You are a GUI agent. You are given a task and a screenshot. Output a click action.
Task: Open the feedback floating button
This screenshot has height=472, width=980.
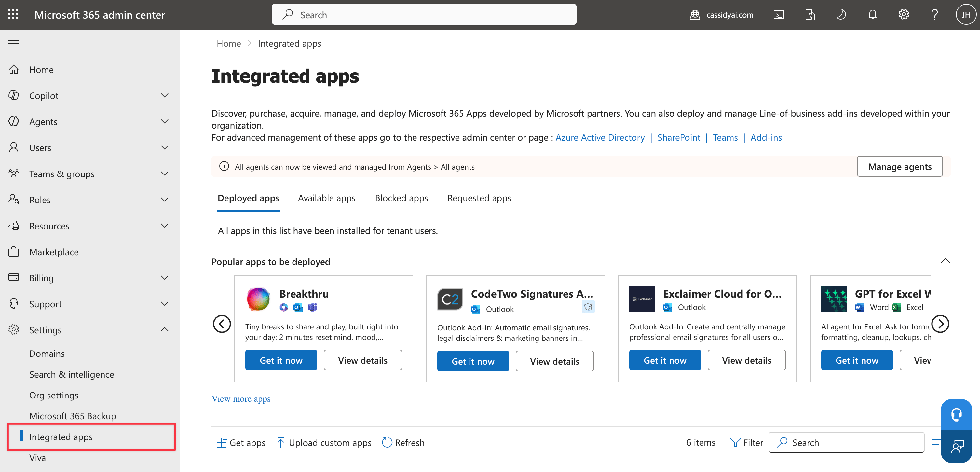(x=957, y=447)
